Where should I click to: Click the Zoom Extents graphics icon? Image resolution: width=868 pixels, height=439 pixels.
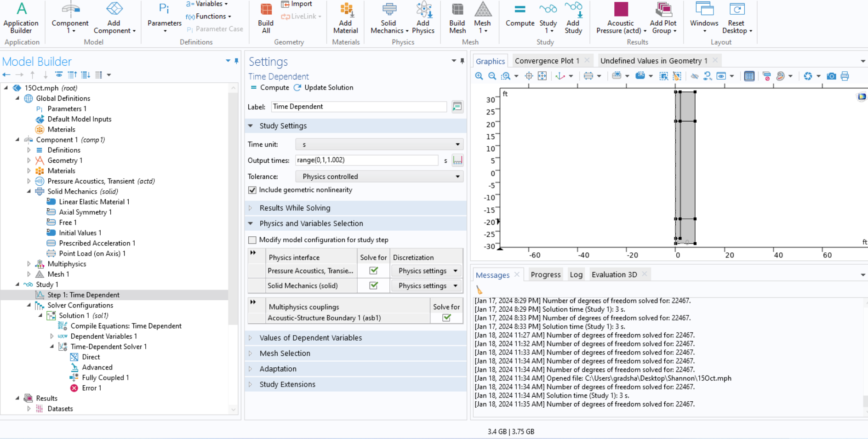click(x=542, y=76)
